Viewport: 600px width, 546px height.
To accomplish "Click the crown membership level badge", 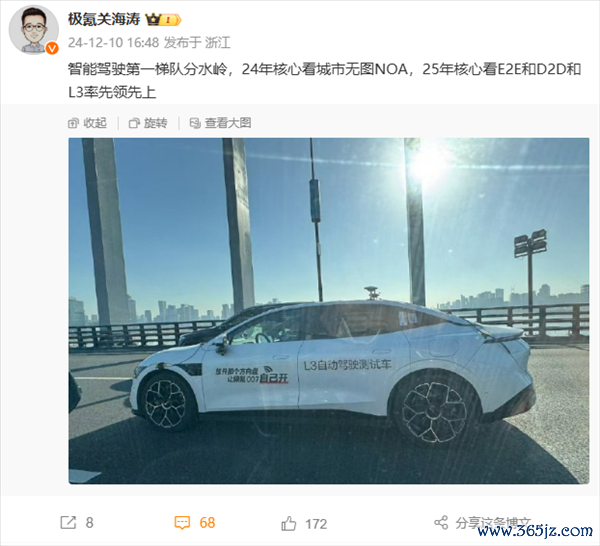I will click(x=163, y=20).
